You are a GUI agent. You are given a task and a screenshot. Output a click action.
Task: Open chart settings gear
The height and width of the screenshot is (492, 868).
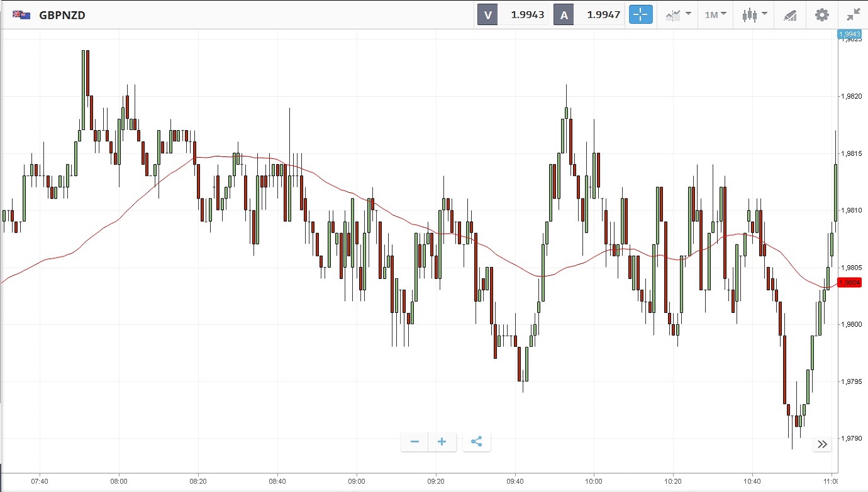[x=822, y=14]
